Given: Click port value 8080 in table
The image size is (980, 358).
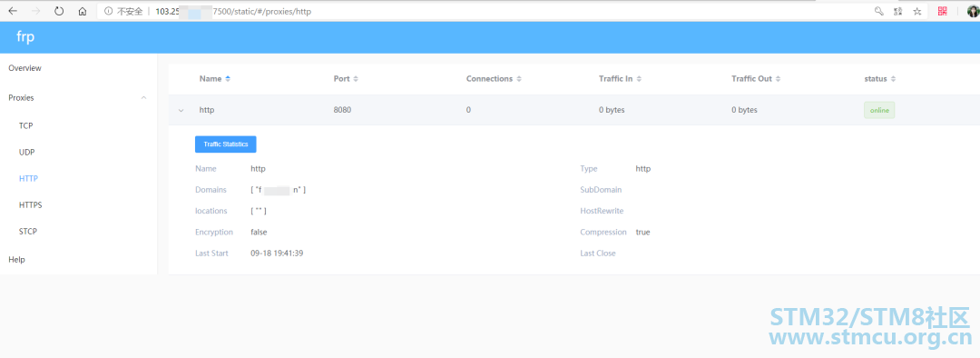Looking at the screenshot, I should 342,110.
